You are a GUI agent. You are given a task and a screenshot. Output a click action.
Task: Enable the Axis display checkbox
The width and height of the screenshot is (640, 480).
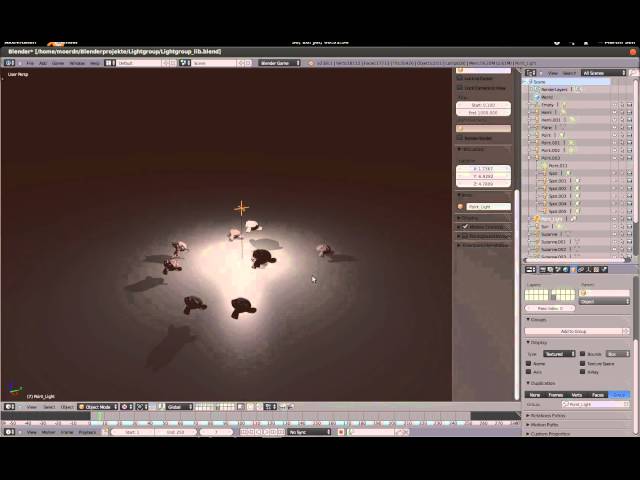point(529,372)
